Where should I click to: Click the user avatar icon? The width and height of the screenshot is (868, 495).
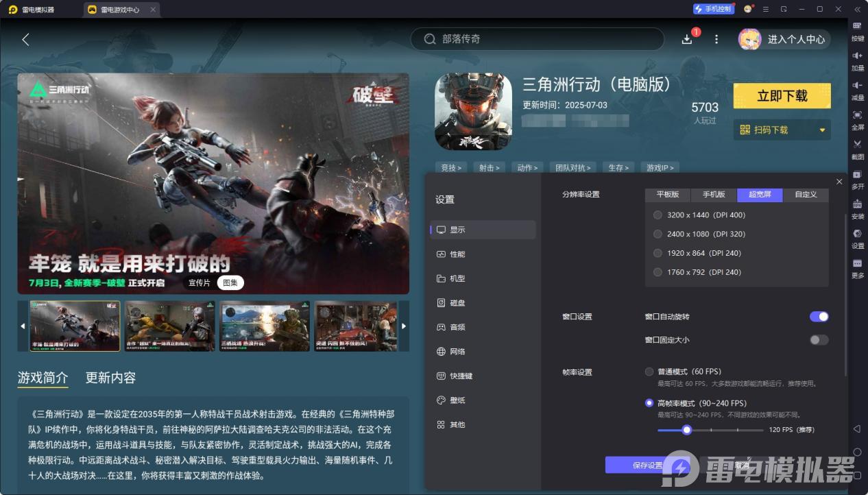pos(749,39)
